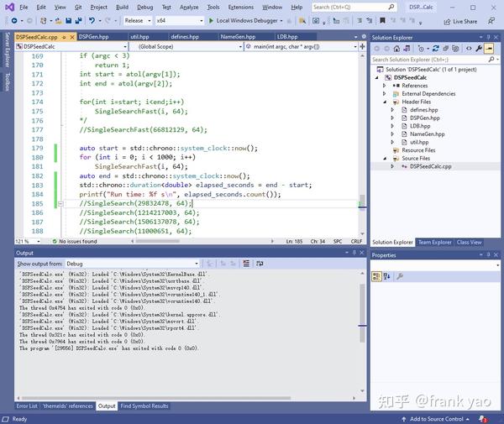Image resolution: width=504 pixels, height=424 pixels.
Task: Switch to the NameGen.hpp tab
Action: (x=239, y=37)
